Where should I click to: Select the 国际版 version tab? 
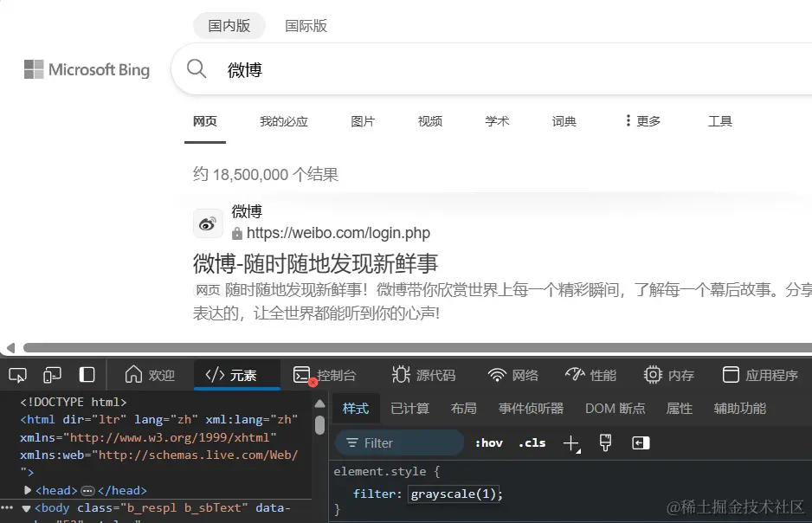point(306,25)
